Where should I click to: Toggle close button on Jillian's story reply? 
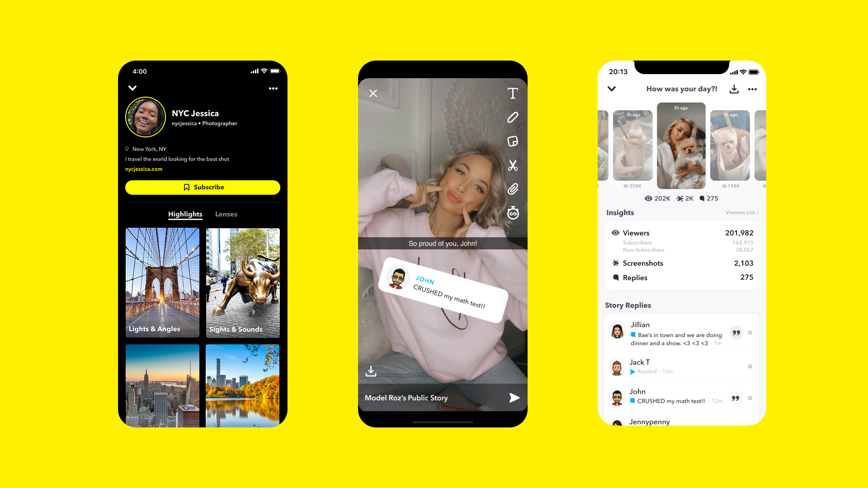click(x=752, y=333)
